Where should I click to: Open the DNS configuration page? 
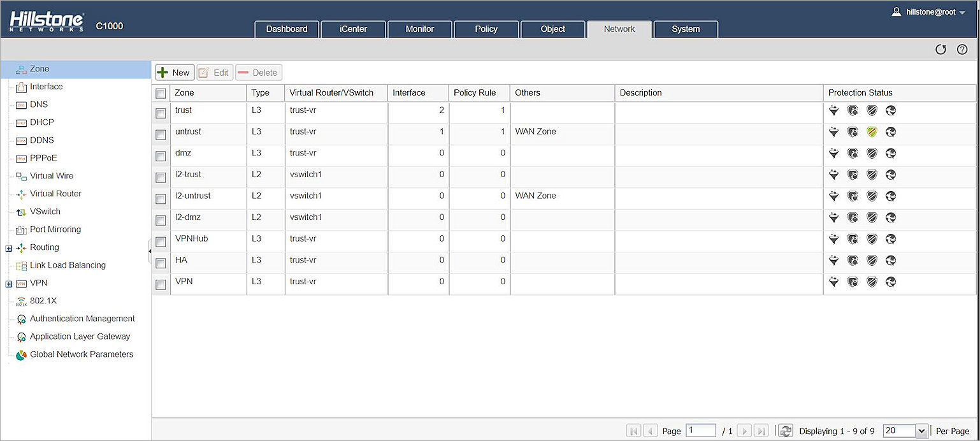click(x=39, y=104)
